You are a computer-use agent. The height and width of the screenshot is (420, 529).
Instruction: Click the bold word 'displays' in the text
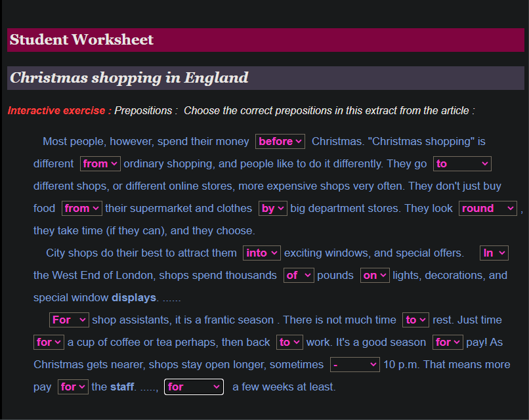[x=134, y=298]
